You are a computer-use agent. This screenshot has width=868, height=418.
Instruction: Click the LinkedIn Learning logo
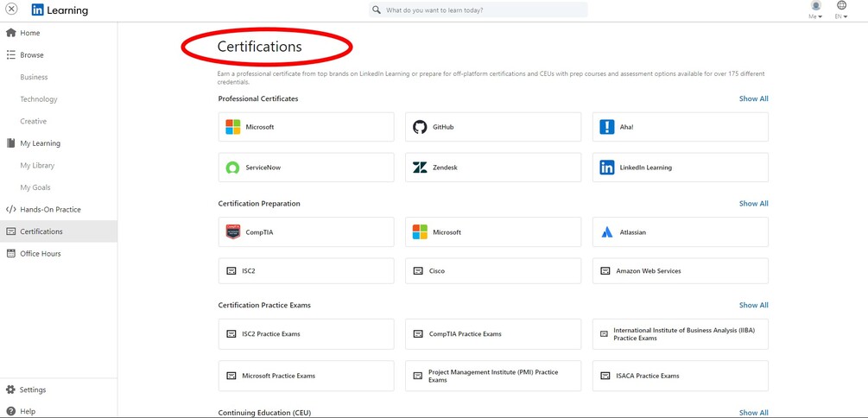click(60, 10)
